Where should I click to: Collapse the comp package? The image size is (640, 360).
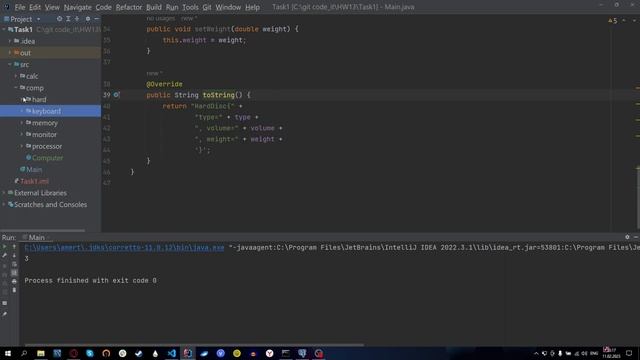click(16, 88)
